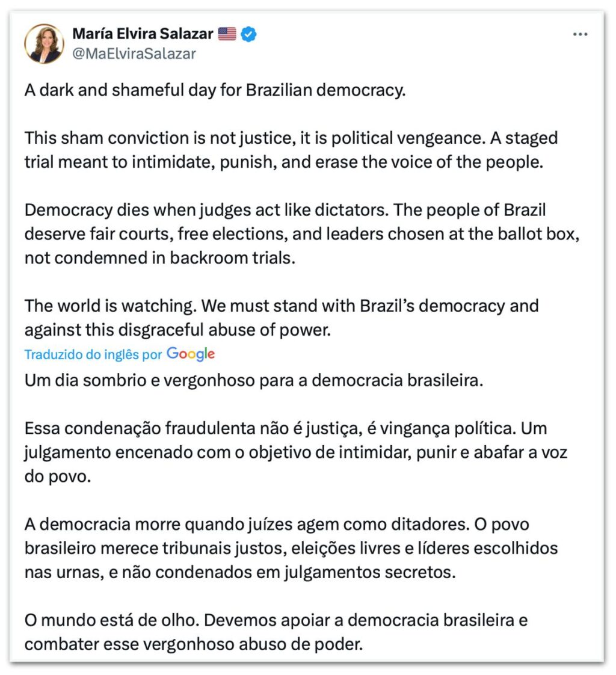Click the "The world is watching" sentence
Image resolution: width=616 pixels, height=675 pixels.
(x=110, y=306)
